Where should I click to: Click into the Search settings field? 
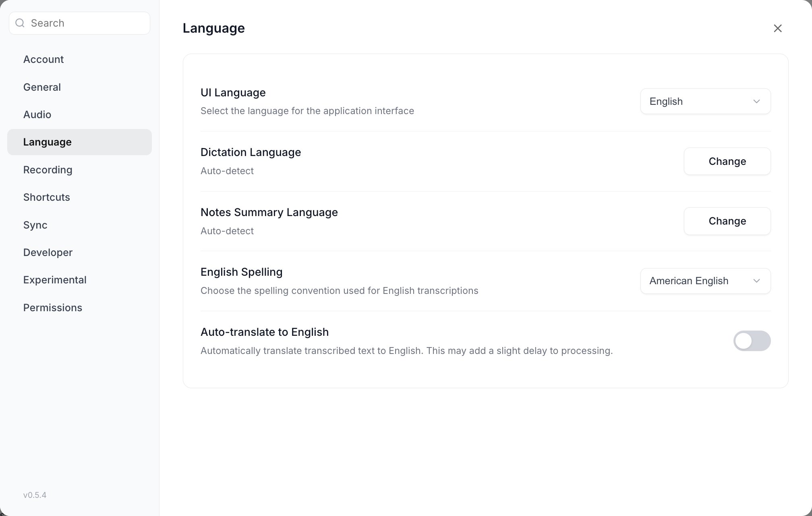(x=79, y=23)
